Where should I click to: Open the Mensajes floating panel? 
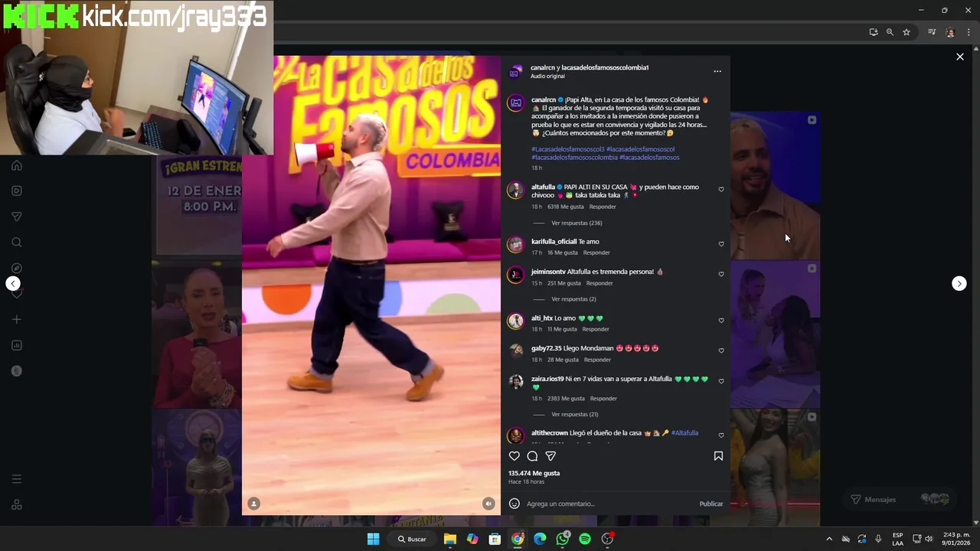(x=900, y=499)
